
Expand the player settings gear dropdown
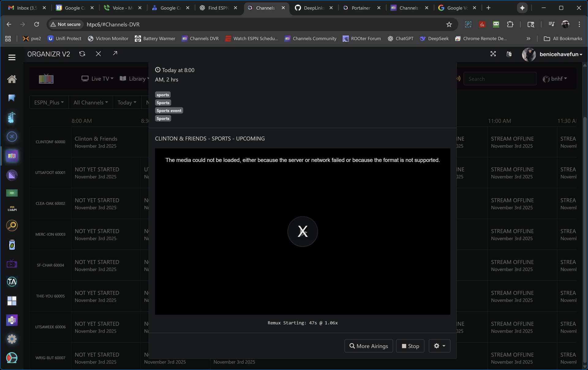[x=439, y=346]
